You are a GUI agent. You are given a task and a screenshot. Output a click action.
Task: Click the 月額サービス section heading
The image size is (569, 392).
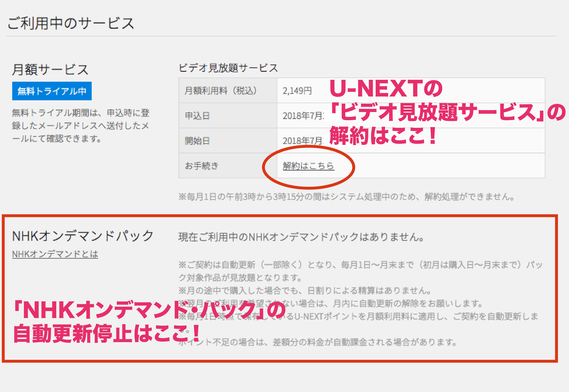pyautogui.click(x=50, y=69)
